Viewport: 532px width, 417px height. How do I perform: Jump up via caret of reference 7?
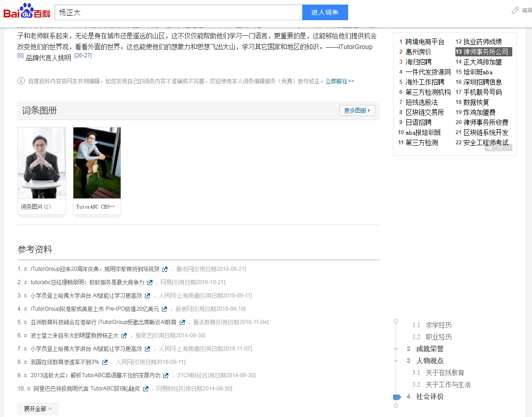25,349
